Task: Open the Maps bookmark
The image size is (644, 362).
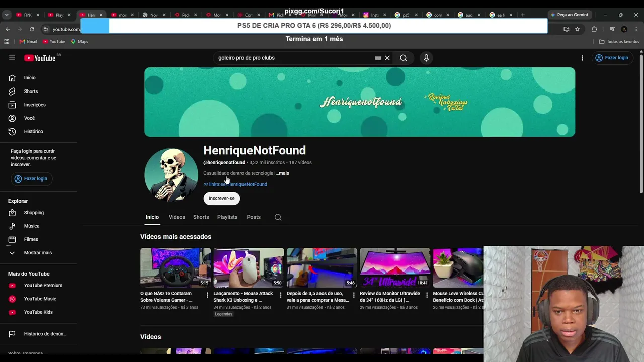Action: 79,42
